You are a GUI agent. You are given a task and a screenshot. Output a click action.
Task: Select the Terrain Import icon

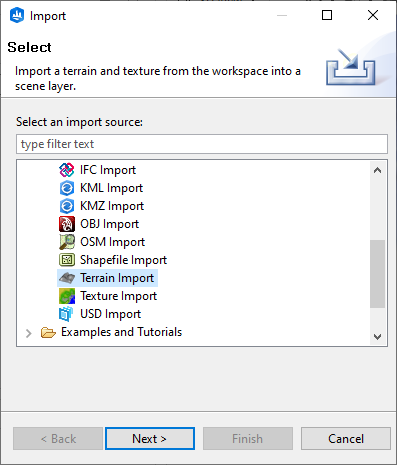pyautogui.click(x=67, y=278)
